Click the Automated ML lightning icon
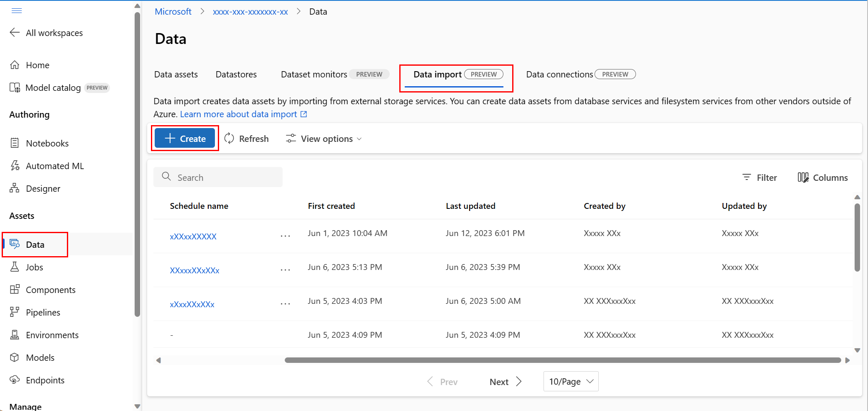The height and width of the screenshot is (411, 868). point(15,166)
